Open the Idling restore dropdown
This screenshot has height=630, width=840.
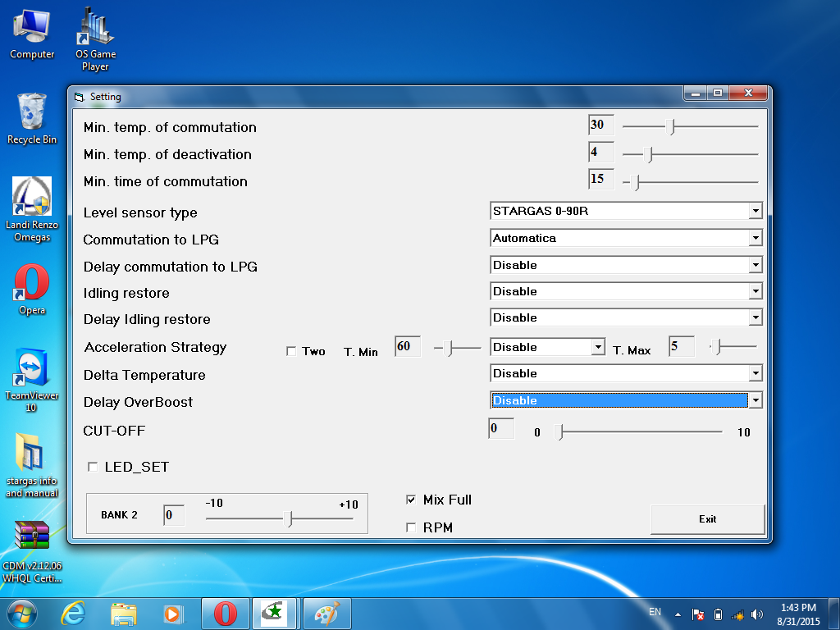coord(755,292)
